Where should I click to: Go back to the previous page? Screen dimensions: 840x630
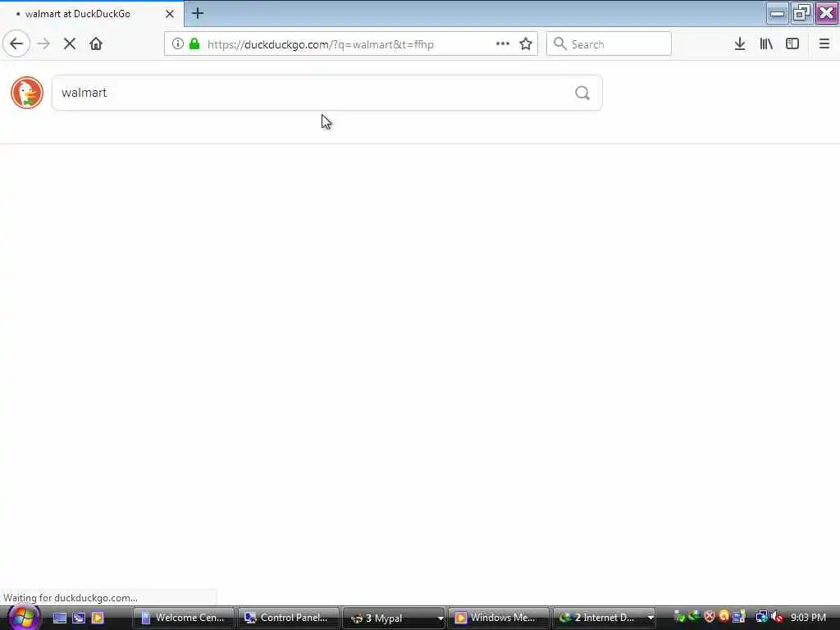(x=16, y=44)
